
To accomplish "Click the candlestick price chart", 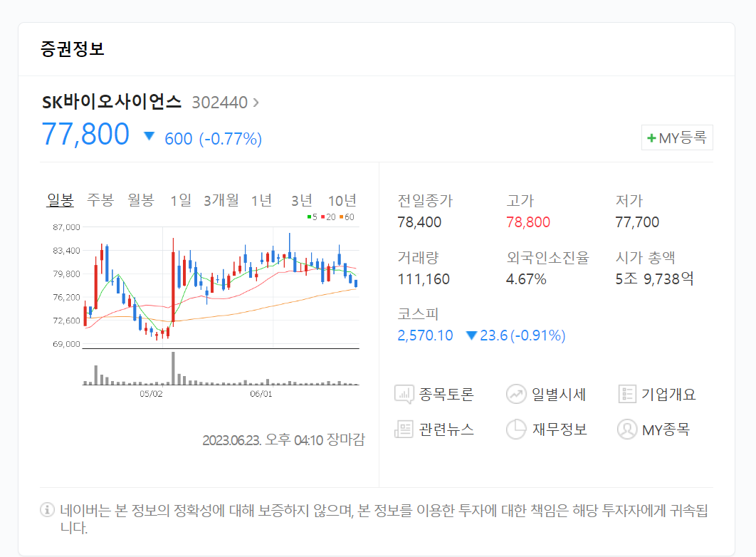I will pyautogui.click(x=221, y=287).
